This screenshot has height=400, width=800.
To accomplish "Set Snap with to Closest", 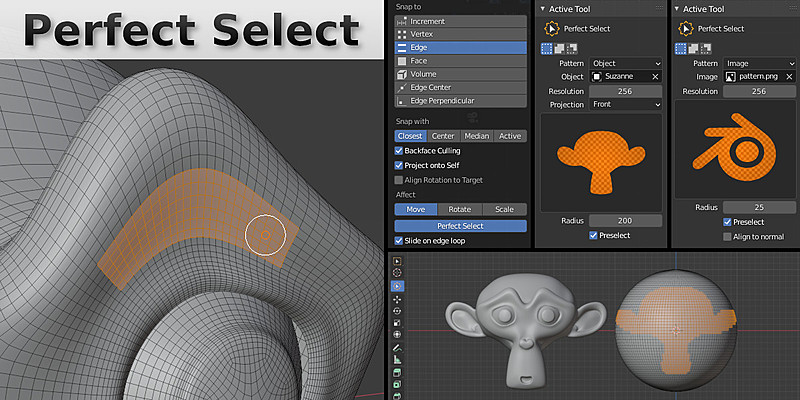I will (411, 136).
